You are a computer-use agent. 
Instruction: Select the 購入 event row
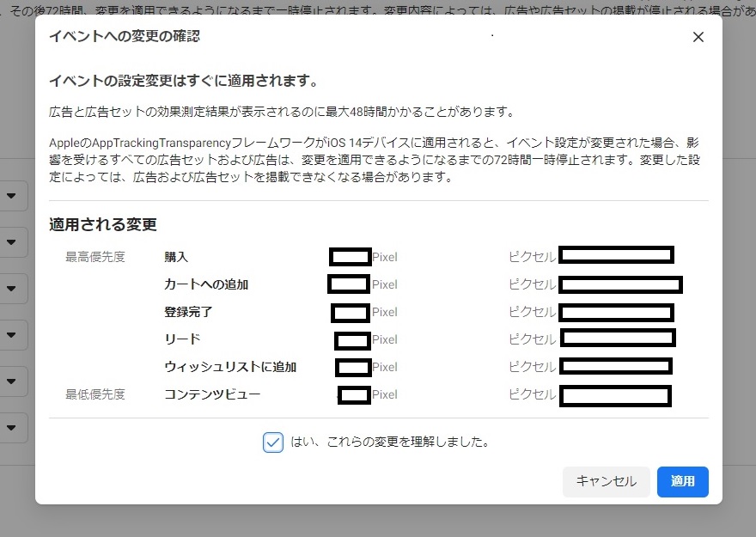[x=176, y=255]
